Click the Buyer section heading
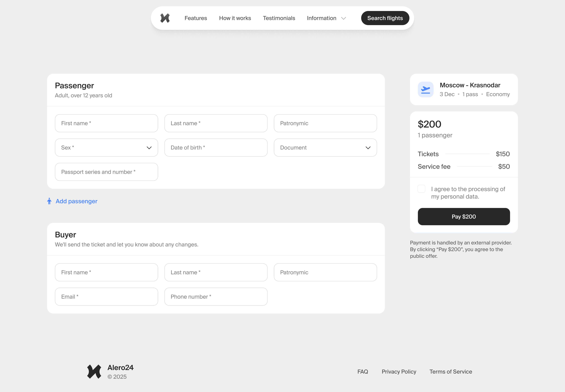This screenshot has width=565, height=392. tap(66, 235)
